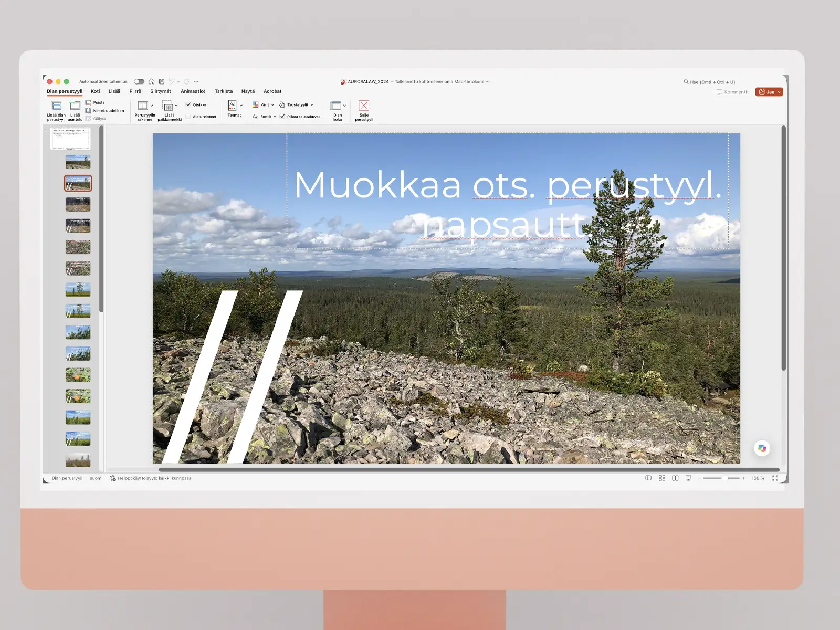The height and width of the screenshot is (630, 840).
Task: Click Sulje perustyyli close master icon
Action: coord(364,106)
